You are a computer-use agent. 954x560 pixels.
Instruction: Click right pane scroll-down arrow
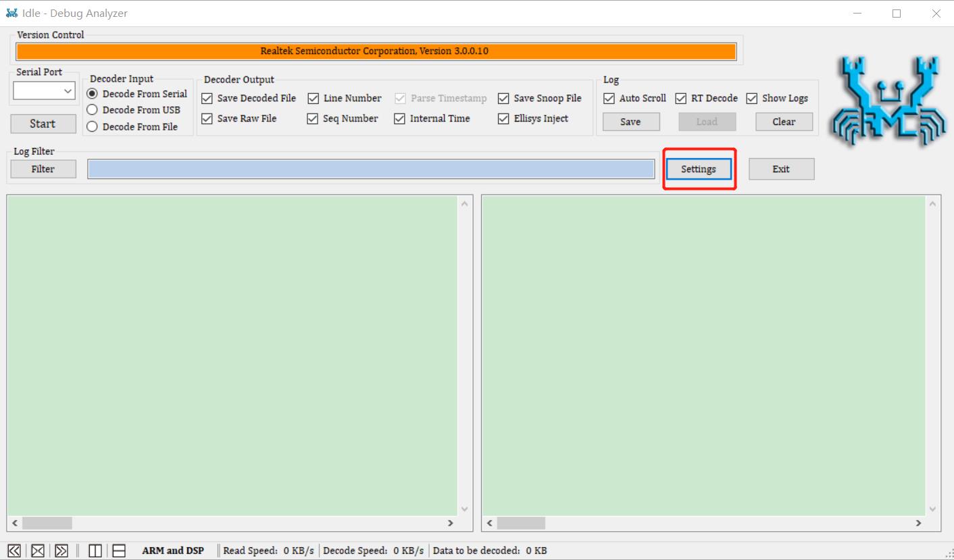click(932, 509)
